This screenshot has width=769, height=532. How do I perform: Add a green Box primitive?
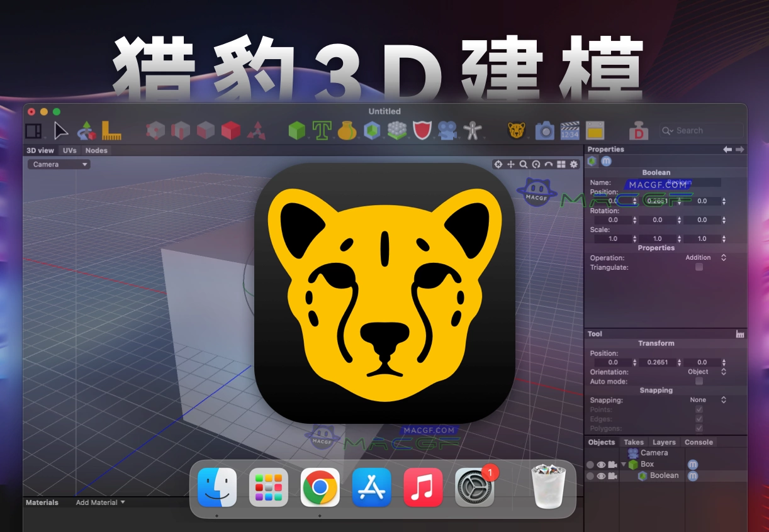(296, 131)
